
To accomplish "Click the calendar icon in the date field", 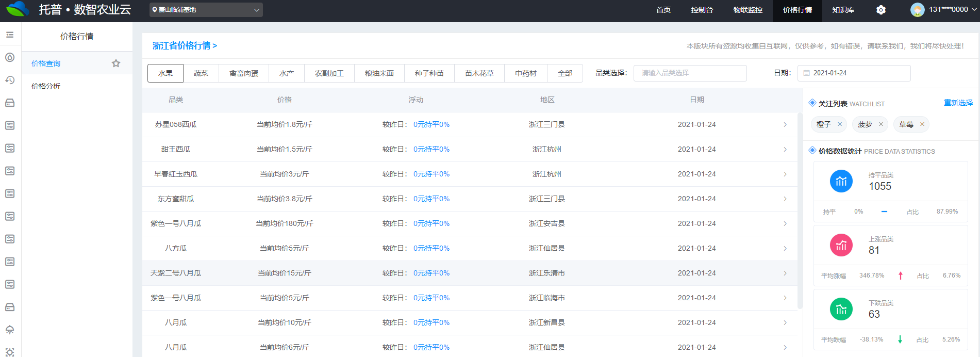I will pos(806,73).
